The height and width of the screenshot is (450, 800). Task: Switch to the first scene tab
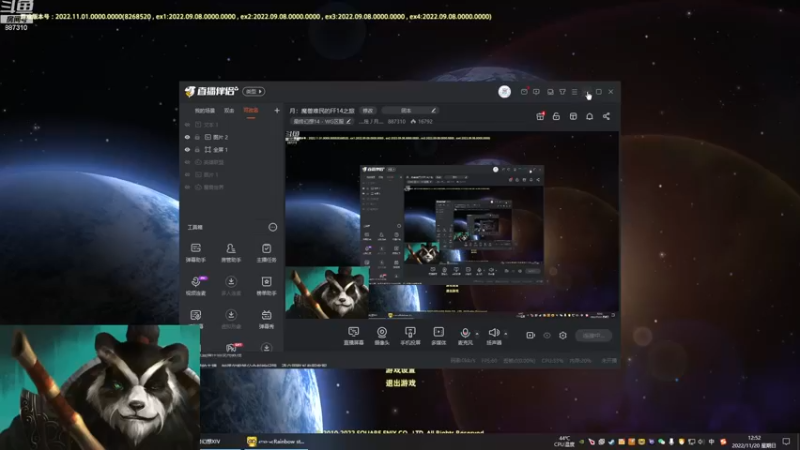[x=205, y=110]
